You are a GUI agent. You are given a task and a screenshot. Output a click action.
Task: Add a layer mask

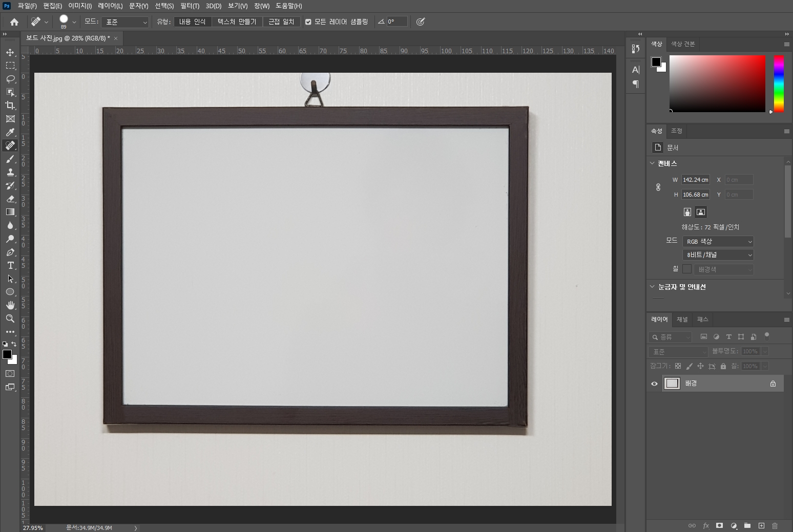[719, 526]
